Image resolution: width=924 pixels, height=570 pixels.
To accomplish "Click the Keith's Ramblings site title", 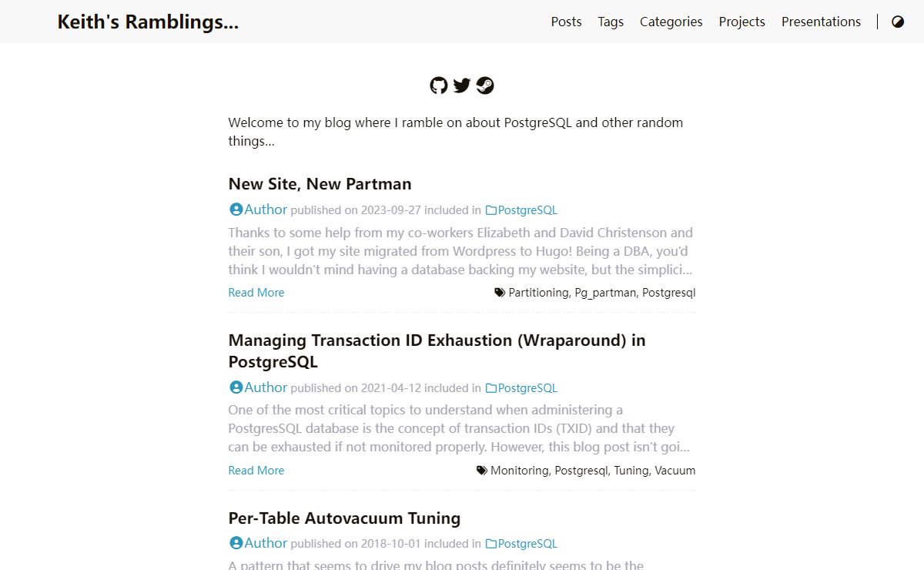I will [x=149, y=22].
